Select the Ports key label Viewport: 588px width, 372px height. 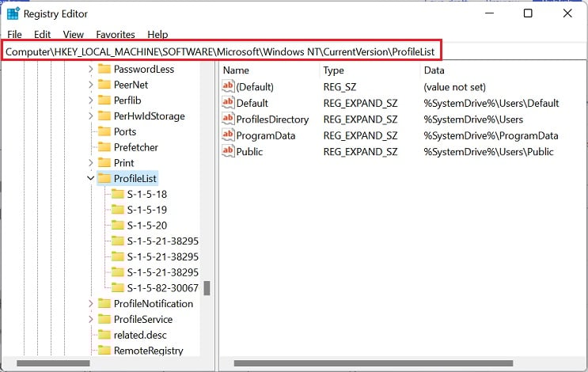pyautogui.click(x=125, y=131)
